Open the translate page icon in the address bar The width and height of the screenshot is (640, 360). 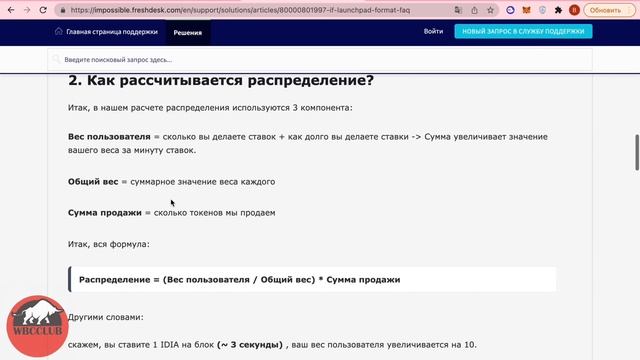pyautogui.click(x=458, y=10)
